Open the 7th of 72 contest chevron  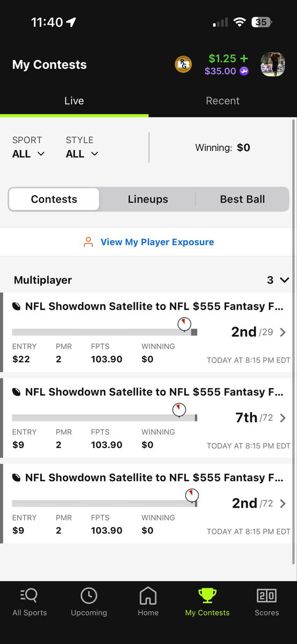pyautogui.click(x=283, y=418)
